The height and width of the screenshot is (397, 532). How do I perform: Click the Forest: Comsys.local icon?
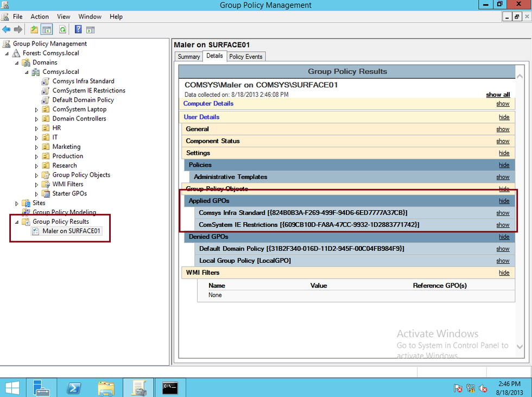16,53
